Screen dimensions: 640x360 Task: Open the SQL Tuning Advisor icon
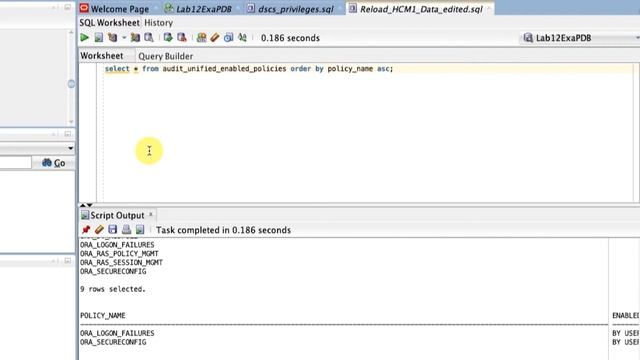pyautogui.click(x=149, y=38)
